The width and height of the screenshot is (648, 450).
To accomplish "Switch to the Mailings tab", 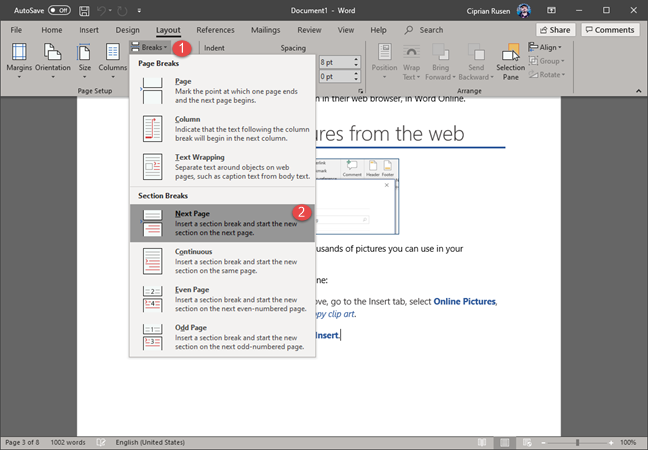I will point(265,30).
